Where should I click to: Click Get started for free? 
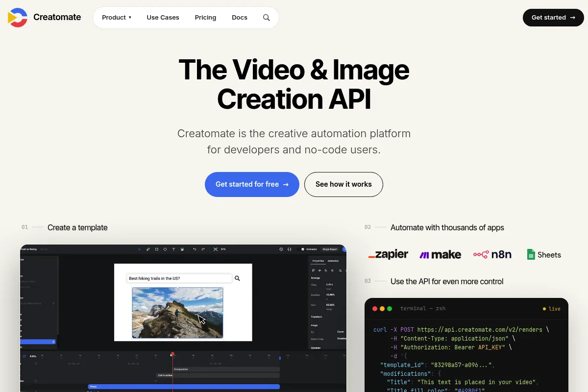(x=252, y=184)
